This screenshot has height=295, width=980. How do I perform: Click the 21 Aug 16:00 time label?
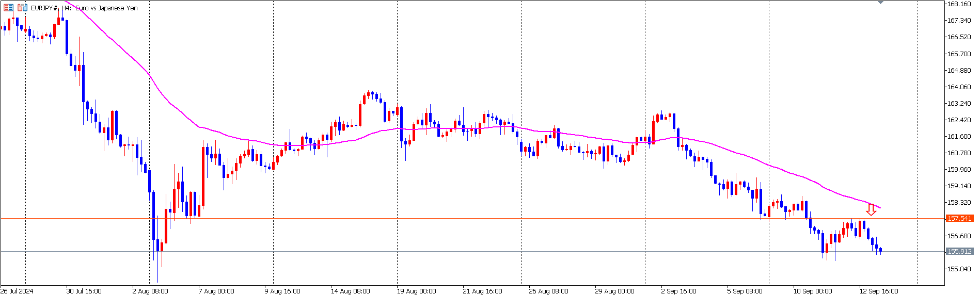point(483,291)
